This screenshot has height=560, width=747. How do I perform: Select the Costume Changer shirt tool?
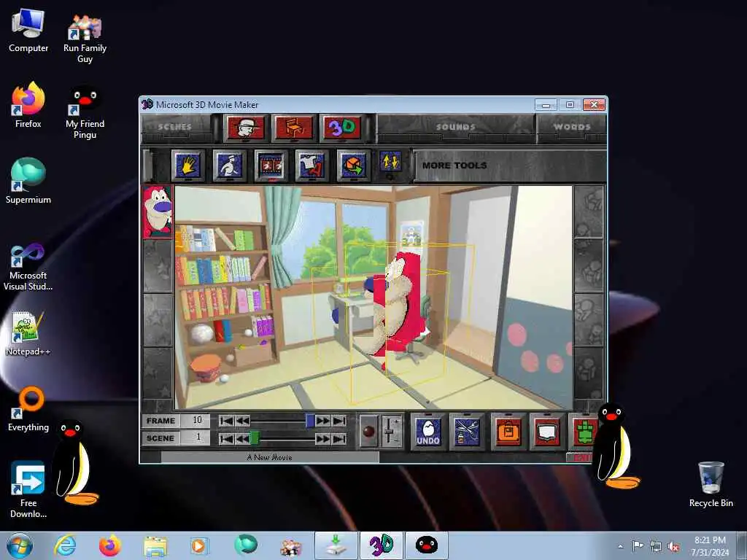[x=312, y=166]
